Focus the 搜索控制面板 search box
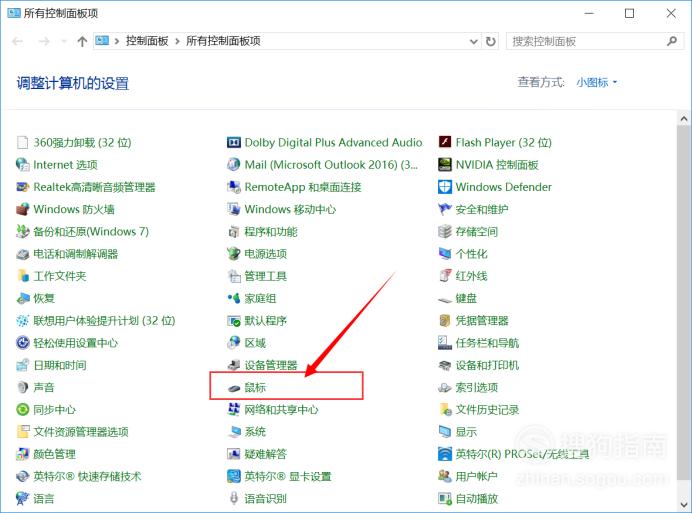Screen dimensions: 692x513 point(595,41)
